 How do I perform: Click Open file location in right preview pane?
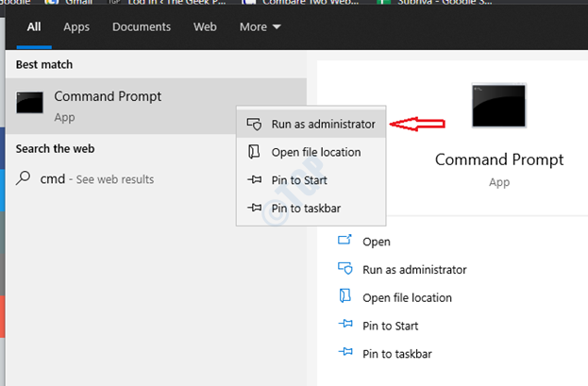(x=407, y=298)
